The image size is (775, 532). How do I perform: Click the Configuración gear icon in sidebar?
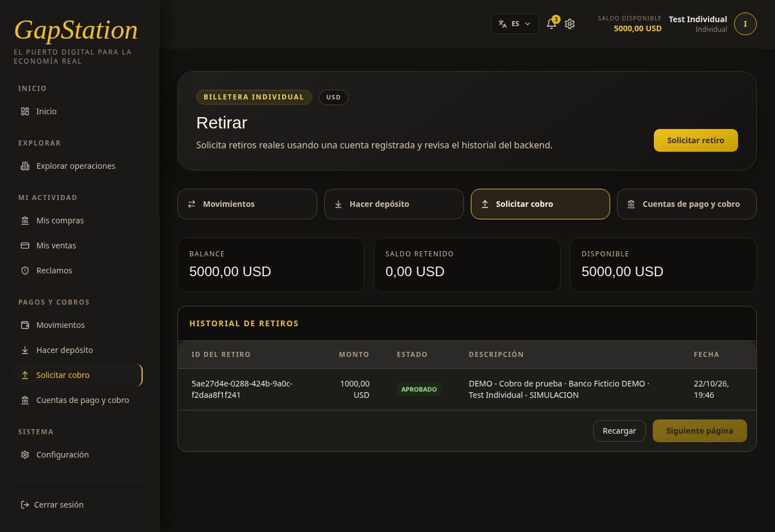(25, 455)
